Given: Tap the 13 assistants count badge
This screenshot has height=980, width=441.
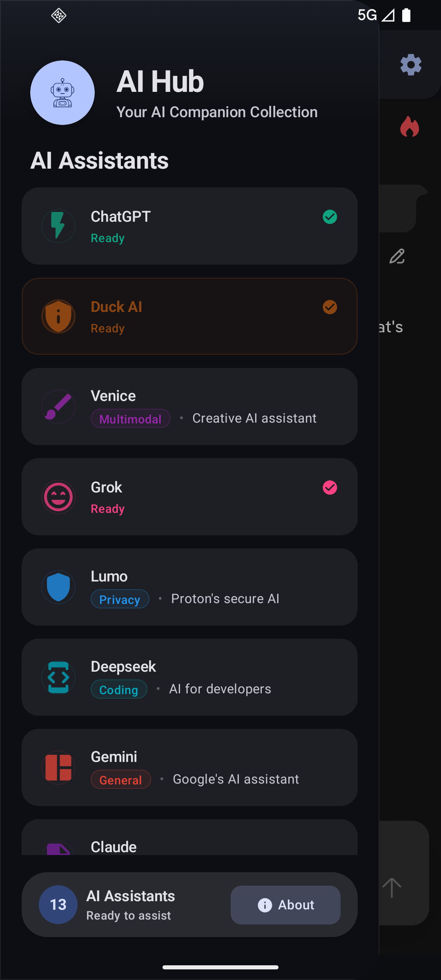Looking at the screenshot, I should click(x=58, y=905).
